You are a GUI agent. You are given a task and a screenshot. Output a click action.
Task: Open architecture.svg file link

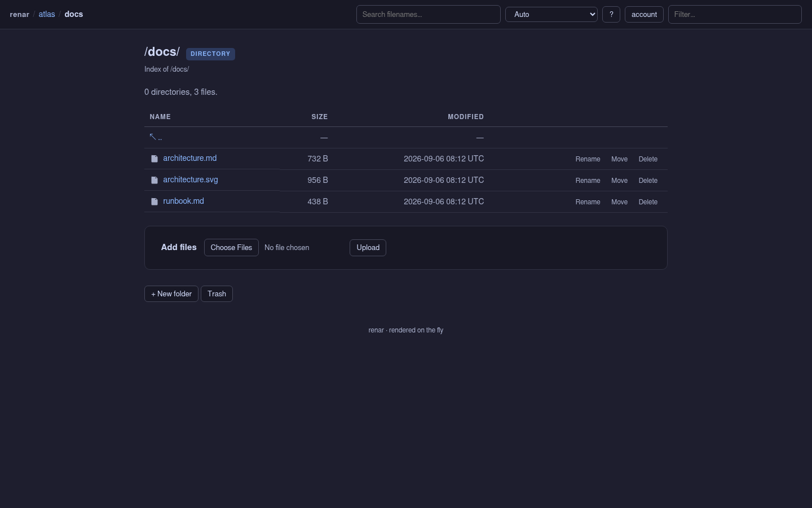coord(191,180)
